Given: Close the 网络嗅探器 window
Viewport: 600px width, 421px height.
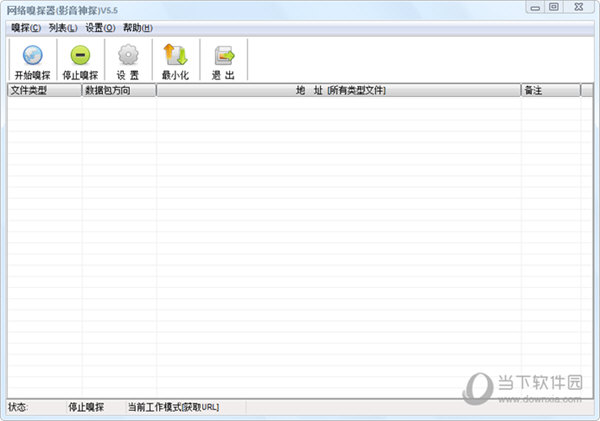Looking at the screenshot, I should click(579, 7).
